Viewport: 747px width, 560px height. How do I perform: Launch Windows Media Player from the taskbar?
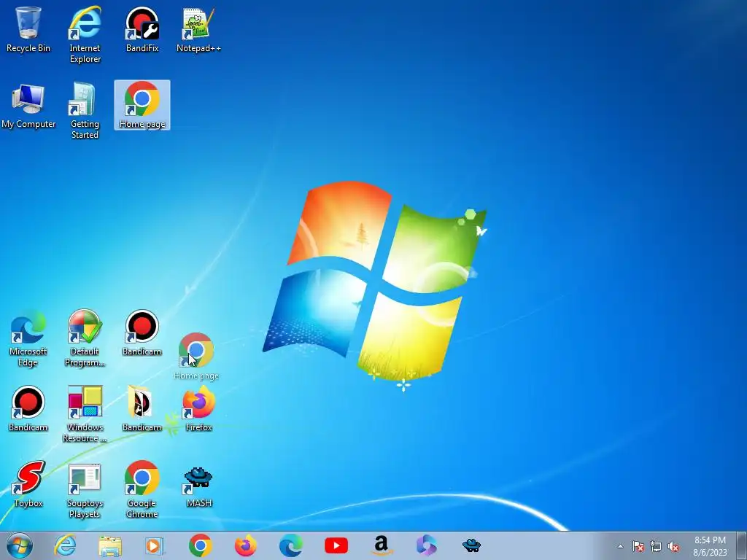[155, 545]
